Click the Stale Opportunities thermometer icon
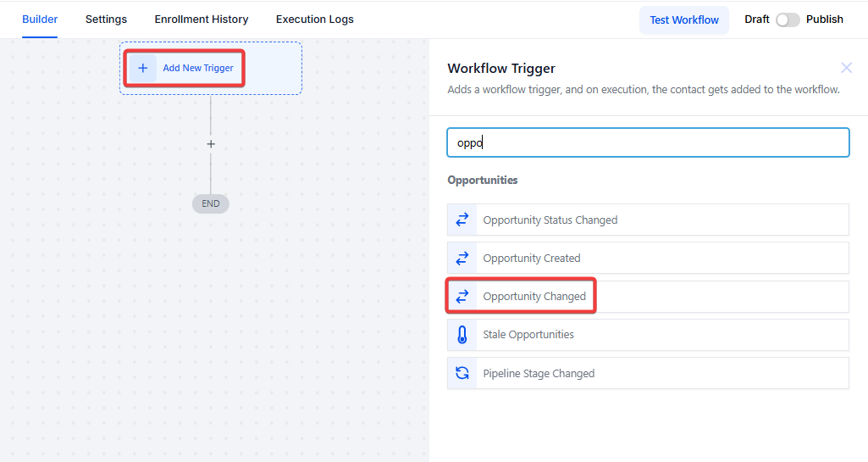The height and width of the screenshot is (462, 868). coord(462,335)
